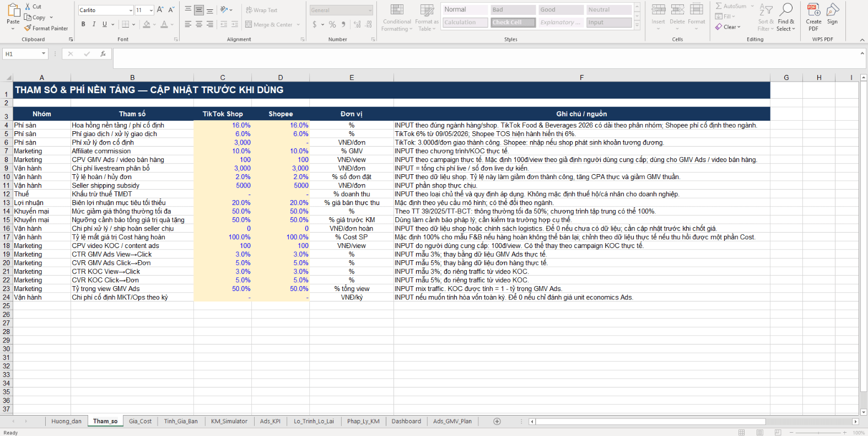868x436 pixels.
Task: Pick the Fill Color bucket swatch
Action: click(x=146, y=24)
